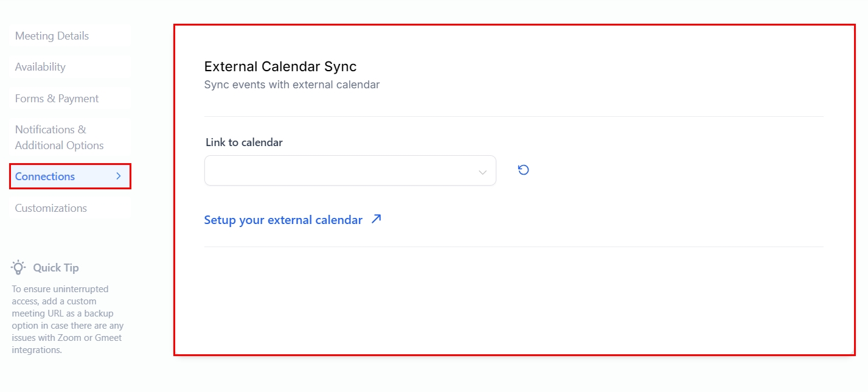Click the Quick Tip heading text
Screen dimensions: 868x392
click(x=56, y=268)
